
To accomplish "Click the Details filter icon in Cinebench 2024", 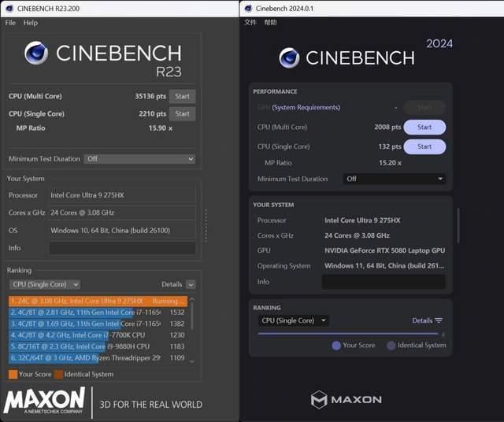I will tap(439, 320).
